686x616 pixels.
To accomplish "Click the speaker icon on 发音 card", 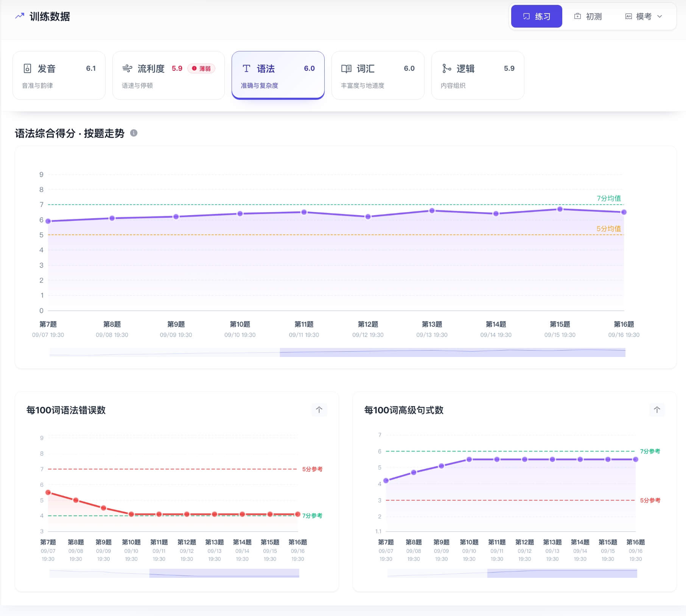I will click(x=27, y=68).
